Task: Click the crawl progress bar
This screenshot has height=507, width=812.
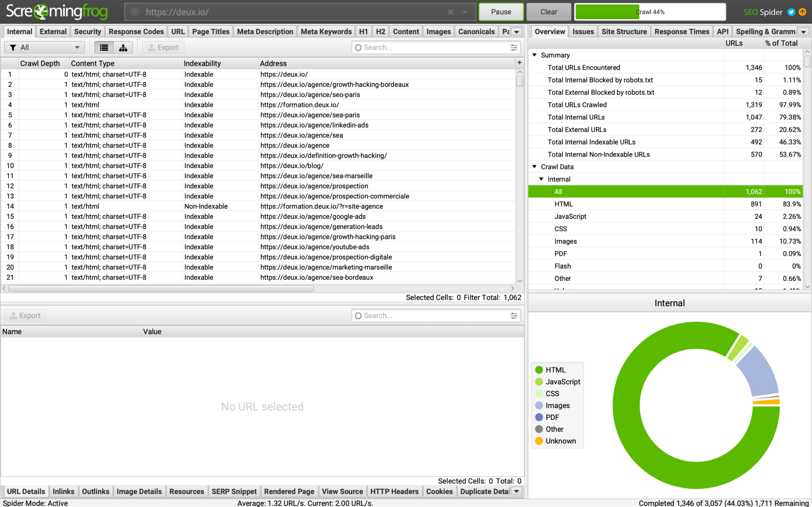Action: [x=650, y=12]
